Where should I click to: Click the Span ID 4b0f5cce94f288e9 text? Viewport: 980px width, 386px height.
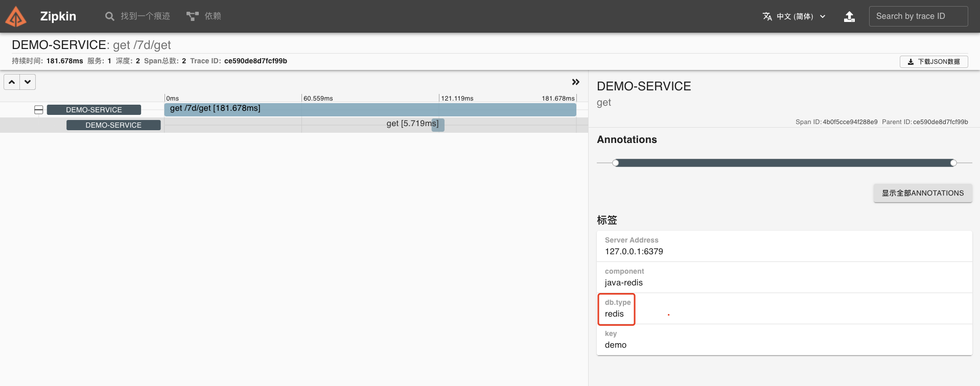click(850, 122)
